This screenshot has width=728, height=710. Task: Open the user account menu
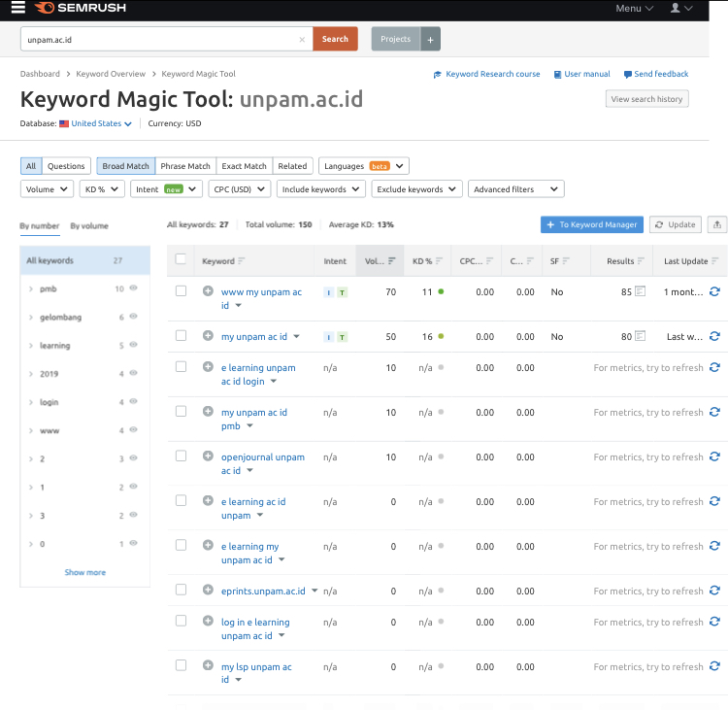[681, 8]
